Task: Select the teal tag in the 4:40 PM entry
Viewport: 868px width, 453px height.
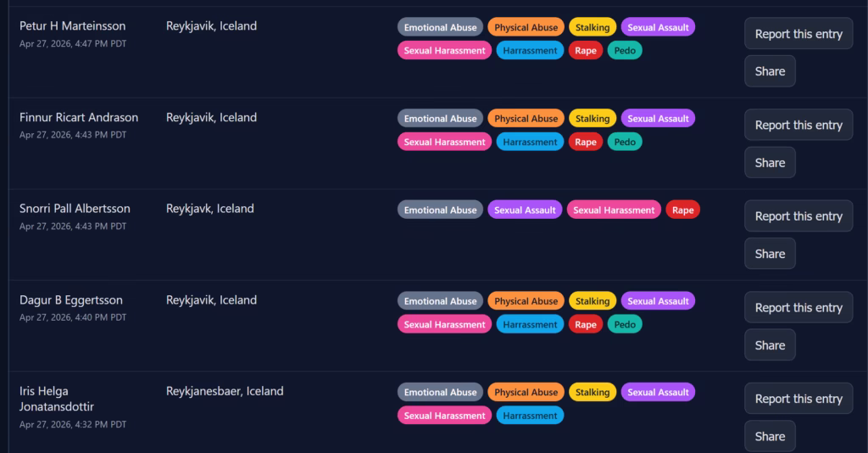Action: coord(625,324)
